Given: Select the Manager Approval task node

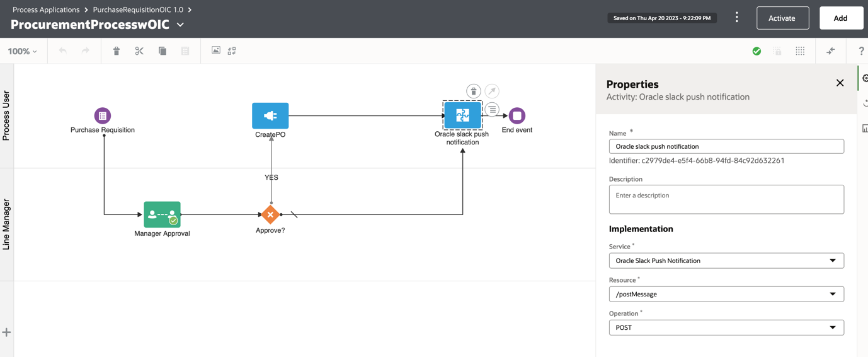Looking at the screenshot, I should tap(162, 214).
